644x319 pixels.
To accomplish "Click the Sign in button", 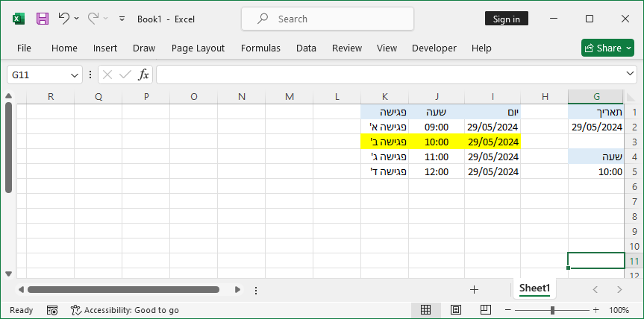I will (x=507, y=19).
